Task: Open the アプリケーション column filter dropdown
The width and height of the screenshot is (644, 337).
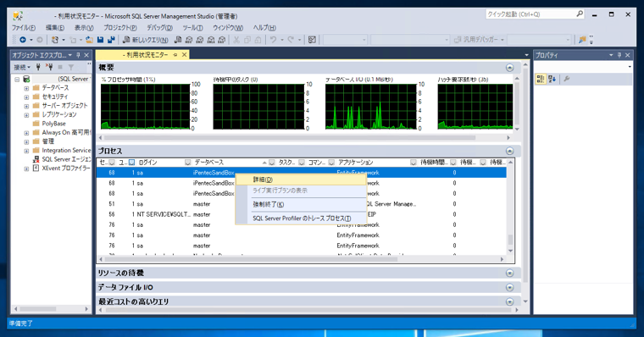Action: pyautogui.click(x=414, y=163)
